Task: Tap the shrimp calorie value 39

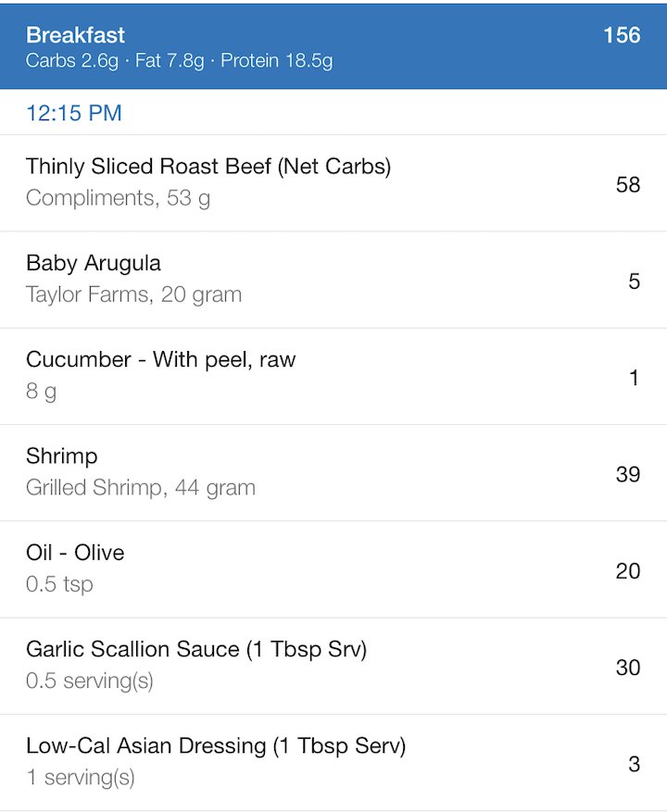Action: coord(628,474)
